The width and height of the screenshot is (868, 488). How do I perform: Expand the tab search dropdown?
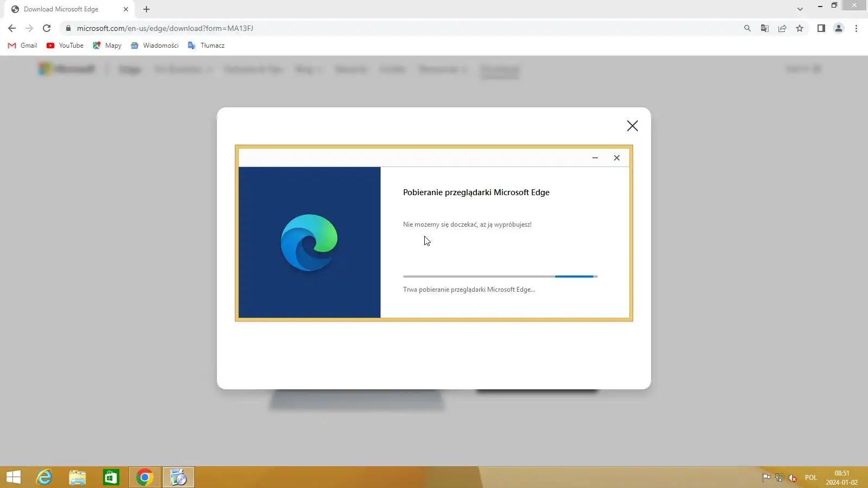tap(800, 9)
